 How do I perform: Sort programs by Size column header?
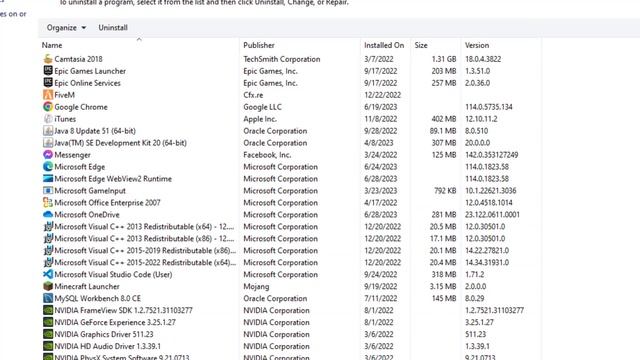(x=421, y=45)
